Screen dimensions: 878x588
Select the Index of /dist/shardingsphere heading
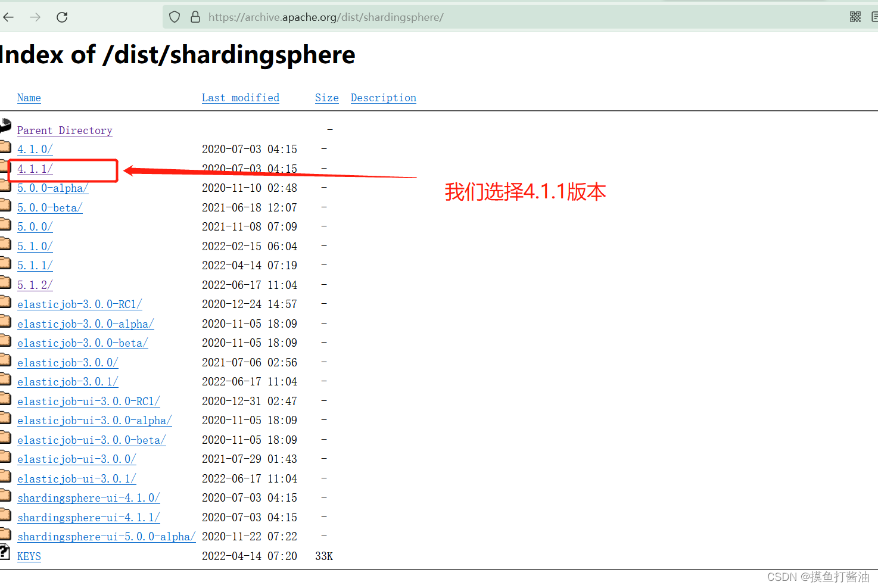coord(178,55)
